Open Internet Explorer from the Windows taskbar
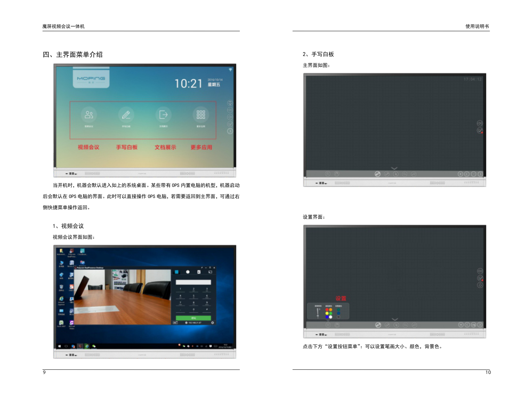 (87, 346)
